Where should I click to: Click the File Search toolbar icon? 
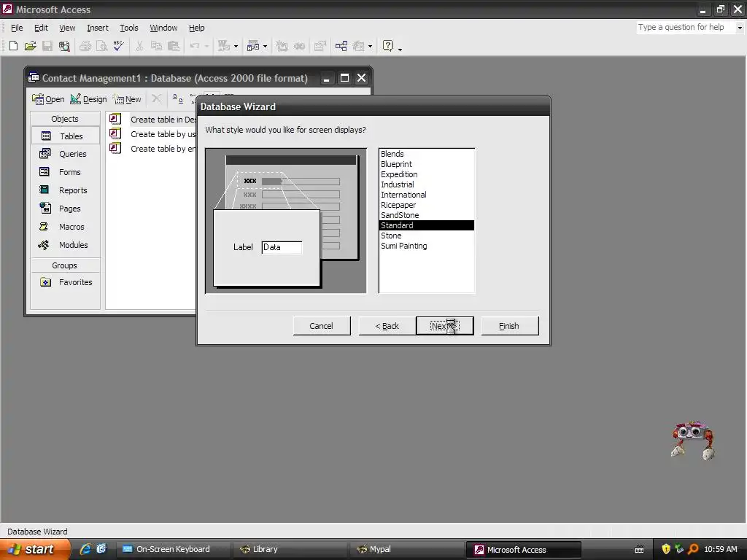coord(64,46)
